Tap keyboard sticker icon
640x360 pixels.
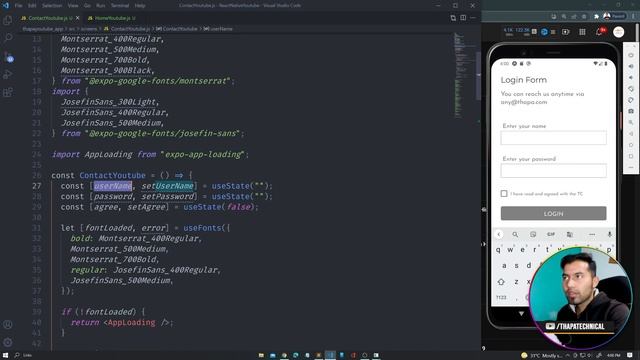coord(533,234)
